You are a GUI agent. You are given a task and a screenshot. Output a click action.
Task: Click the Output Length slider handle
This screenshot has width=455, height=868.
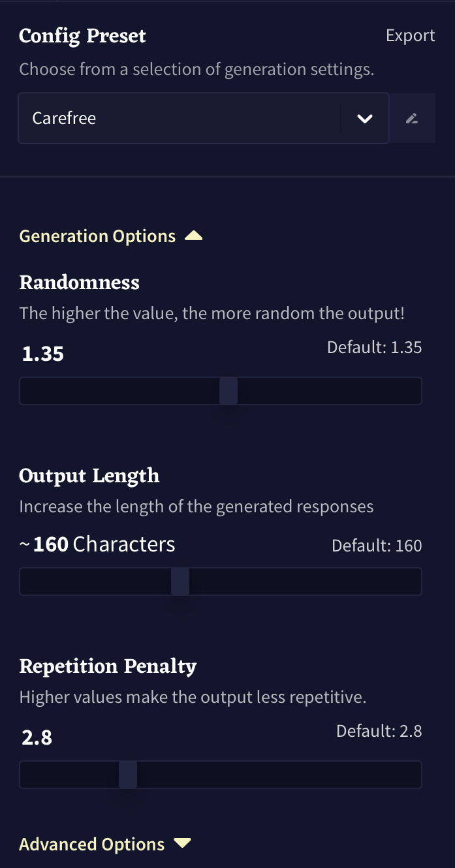pyautogui.click(x=180, y=581)
